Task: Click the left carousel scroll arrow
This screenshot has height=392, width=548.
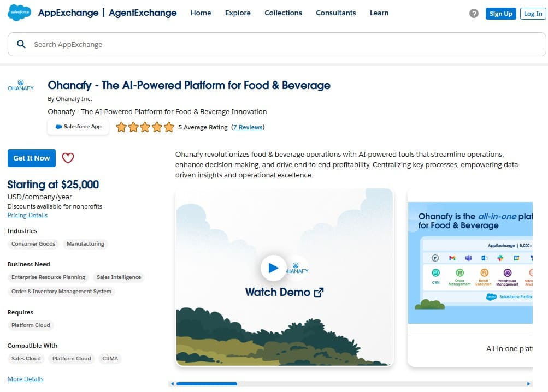Action: pos(172,384)
